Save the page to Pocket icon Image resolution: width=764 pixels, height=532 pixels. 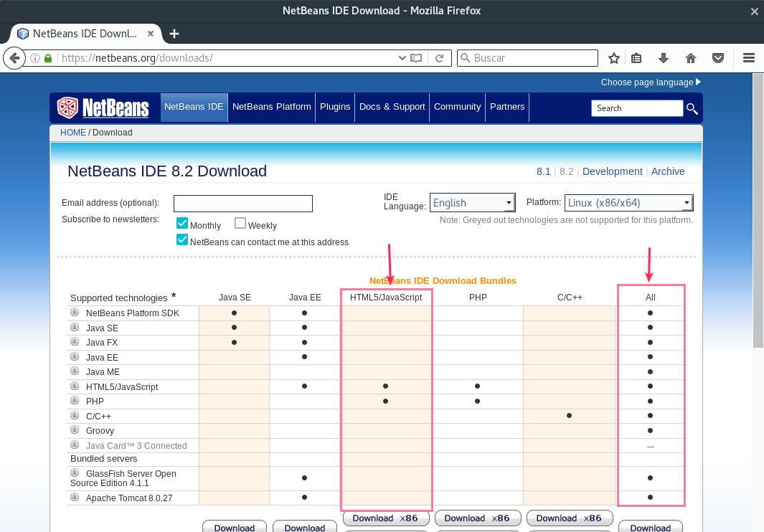coord(718,59)
